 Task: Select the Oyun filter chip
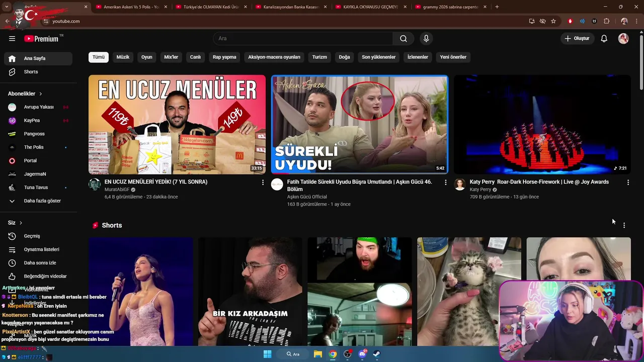click(147, 57)
